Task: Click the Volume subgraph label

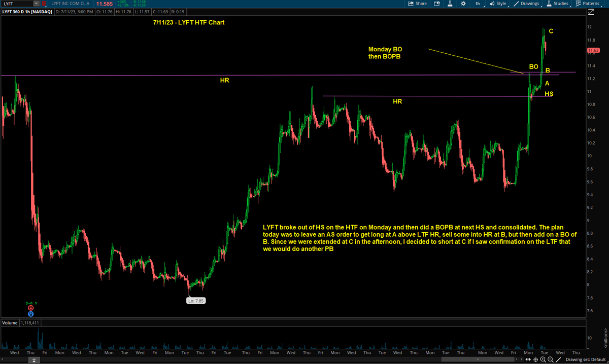Action: pos(10,322)
